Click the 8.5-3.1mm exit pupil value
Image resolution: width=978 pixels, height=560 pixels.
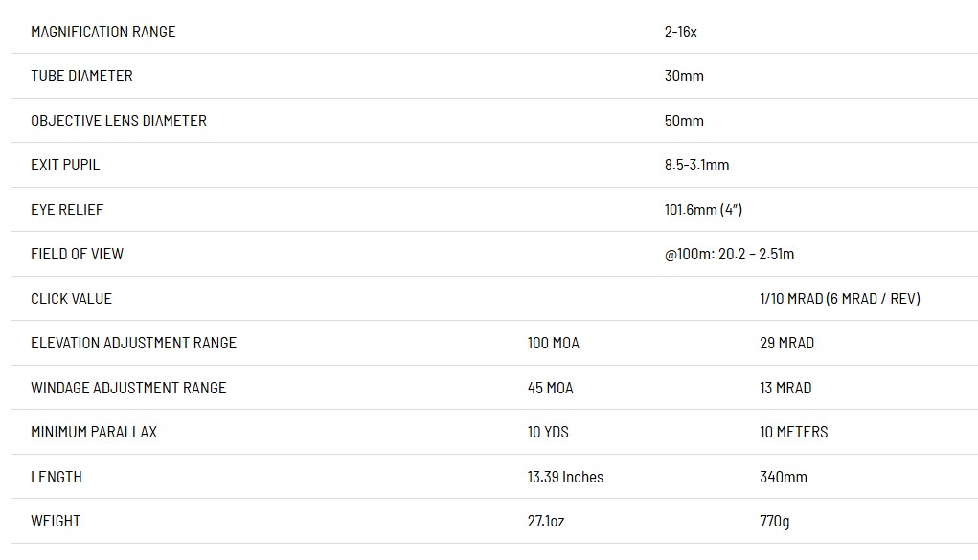696,165
